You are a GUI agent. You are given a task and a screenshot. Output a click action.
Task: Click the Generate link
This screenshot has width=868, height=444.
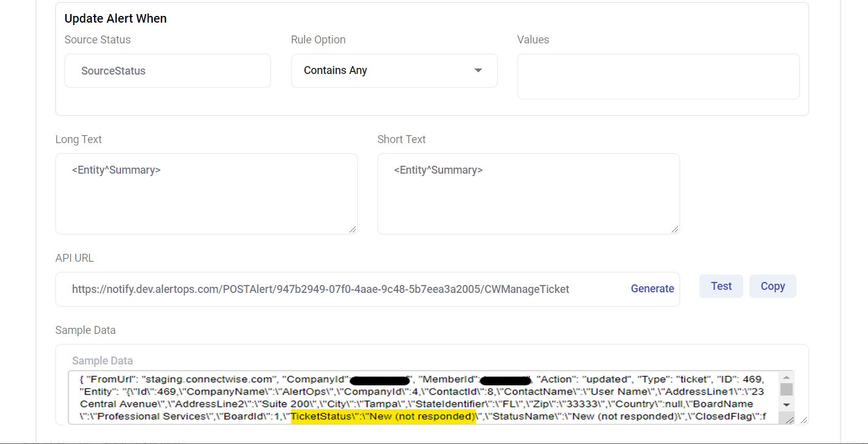tap(652, 289)
